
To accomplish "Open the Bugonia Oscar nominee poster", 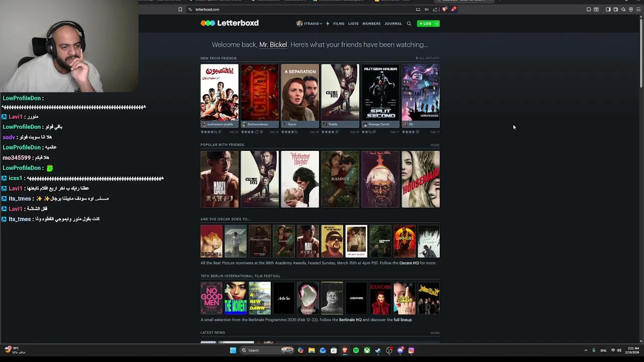I will (x=211, y=241).
